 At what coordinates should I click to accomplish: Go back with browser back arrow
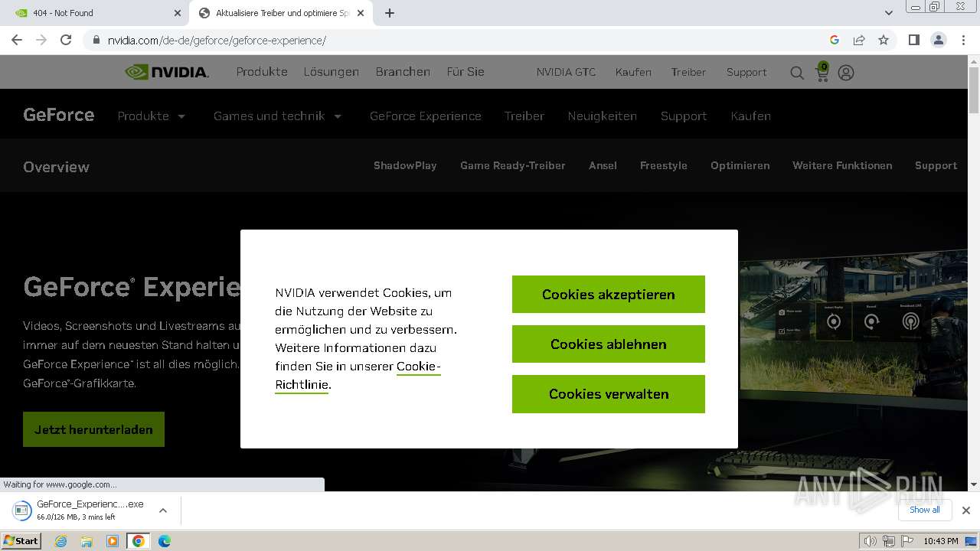(x=17, y=40)
